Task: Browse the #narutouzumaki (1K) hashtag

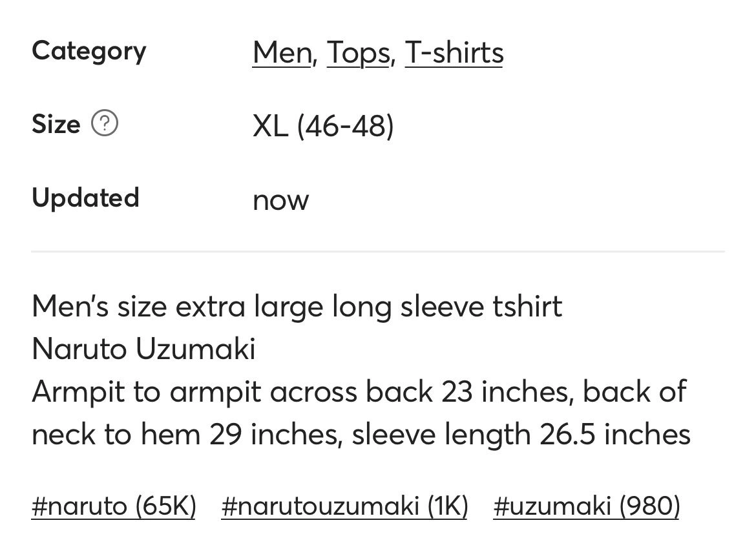Action: click(345, 506)
